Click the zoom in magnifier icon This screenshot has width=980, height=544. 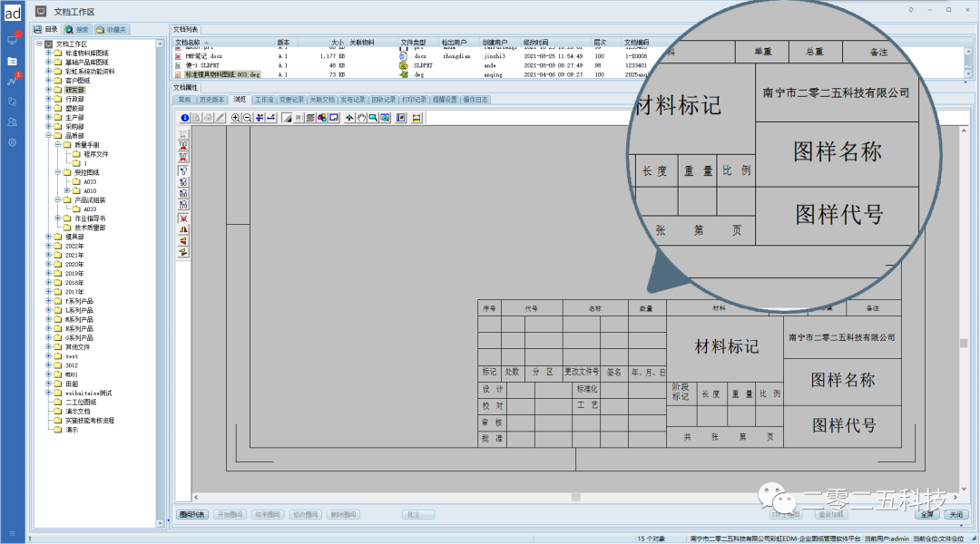coord(236,118)
